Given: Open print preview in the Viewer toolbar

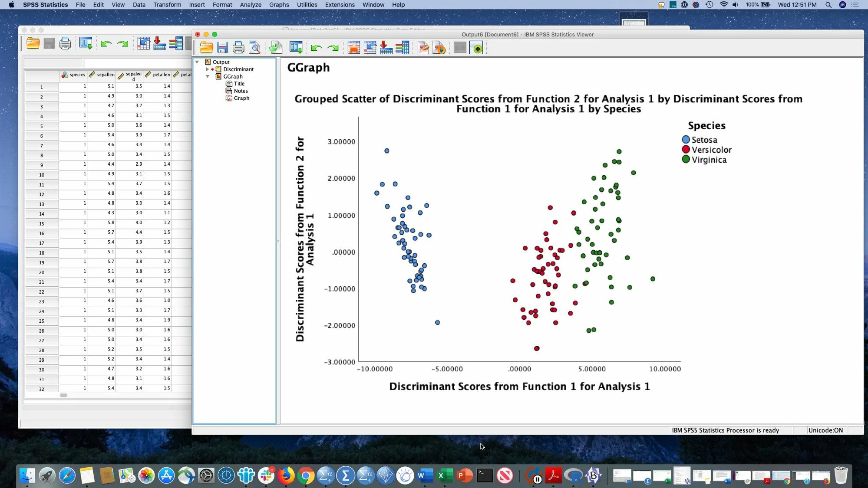Looking at the screenshot, I should 255,48.
